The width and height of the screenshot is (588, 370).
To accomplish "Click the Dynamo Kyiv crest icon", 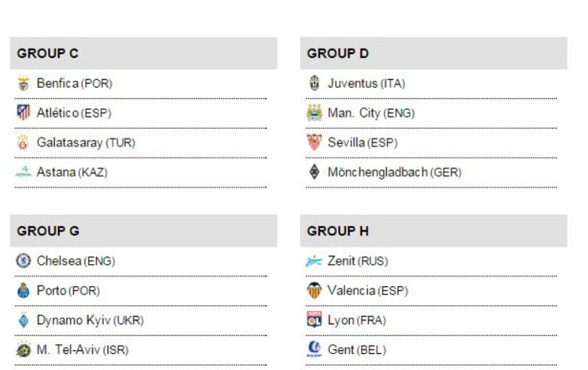I will [x=23, y=320].
